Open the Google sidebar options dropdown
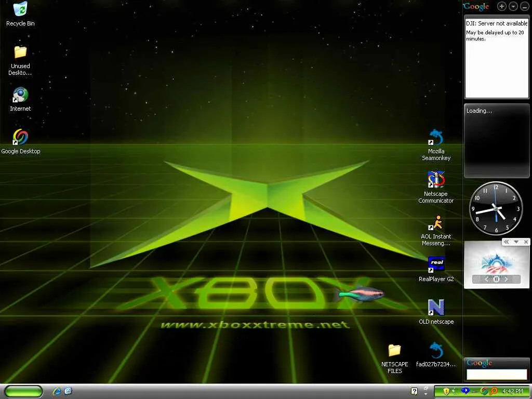Viewport: 532px width, 399px height. point(513,6)
